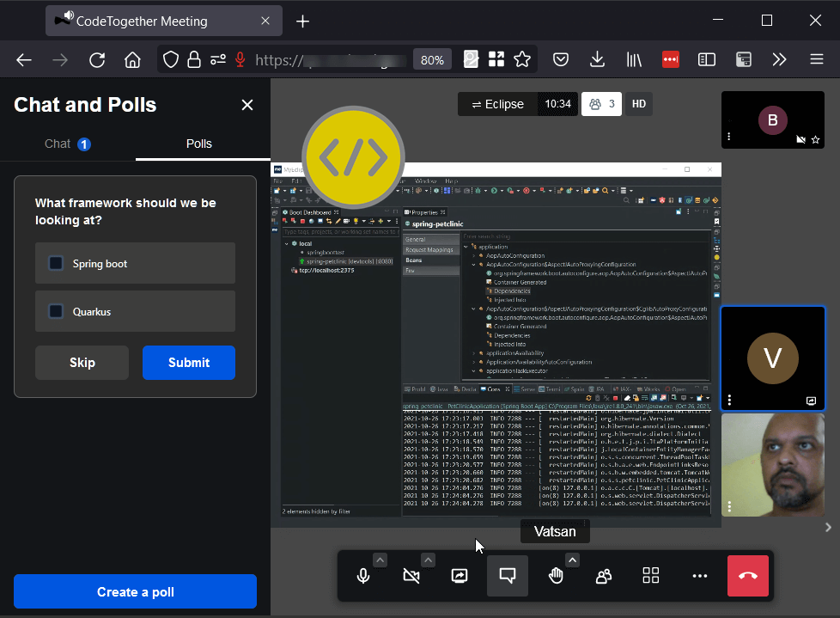This screenshot has height=618, width=840.
Task: Open the browser home page
Action: click(132, 59)
